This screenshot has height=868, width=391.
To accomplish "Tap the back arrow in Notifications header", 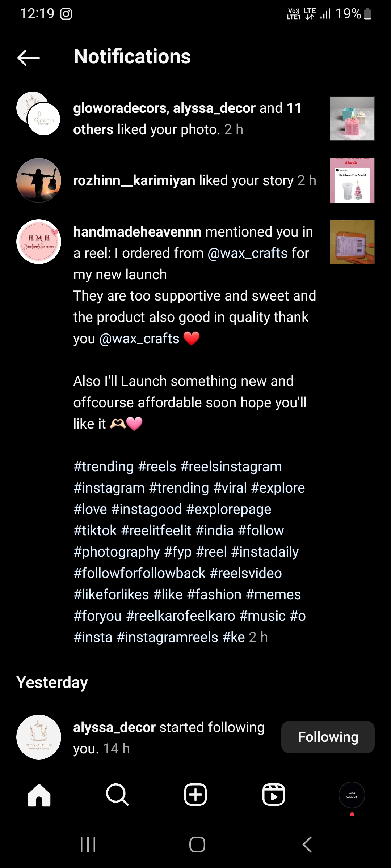I will pyautogui.click(x=29, y=57).
